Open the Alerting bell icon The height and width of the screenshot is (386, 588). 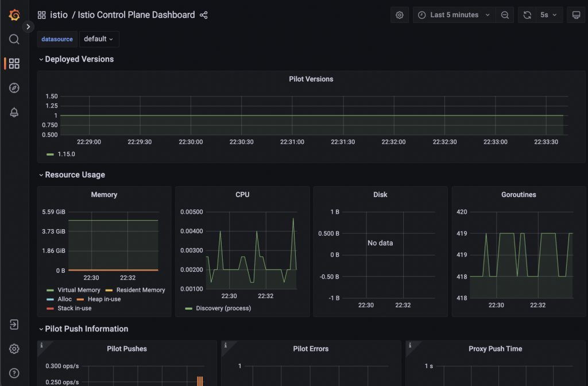pyautogui.click(x=14, y=112)
